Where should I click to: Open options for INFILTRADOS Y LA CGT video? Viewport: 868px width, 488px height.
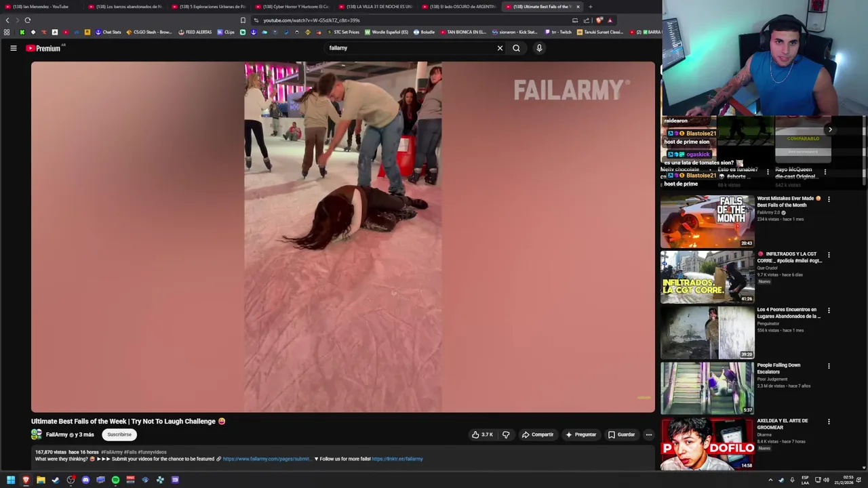pos(829,255)
